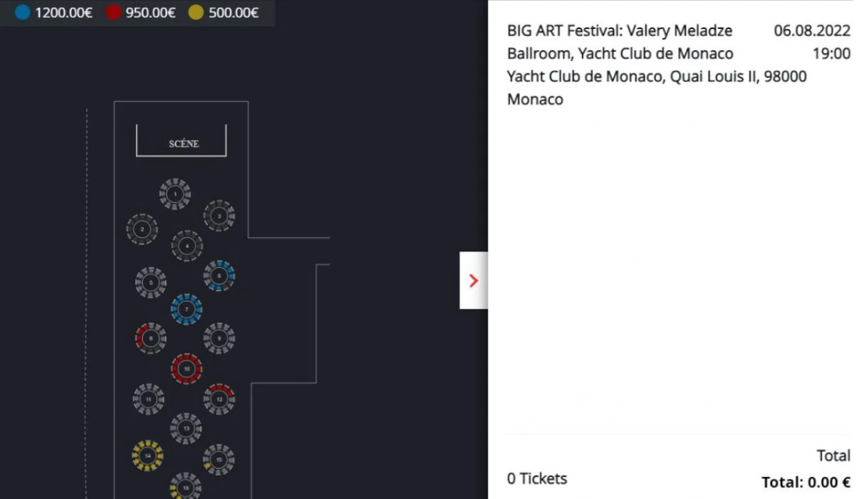The width and height of the screenshot is (868, 499).
Task: Select blue table 7 on the seat map
Action: (187, 309)
